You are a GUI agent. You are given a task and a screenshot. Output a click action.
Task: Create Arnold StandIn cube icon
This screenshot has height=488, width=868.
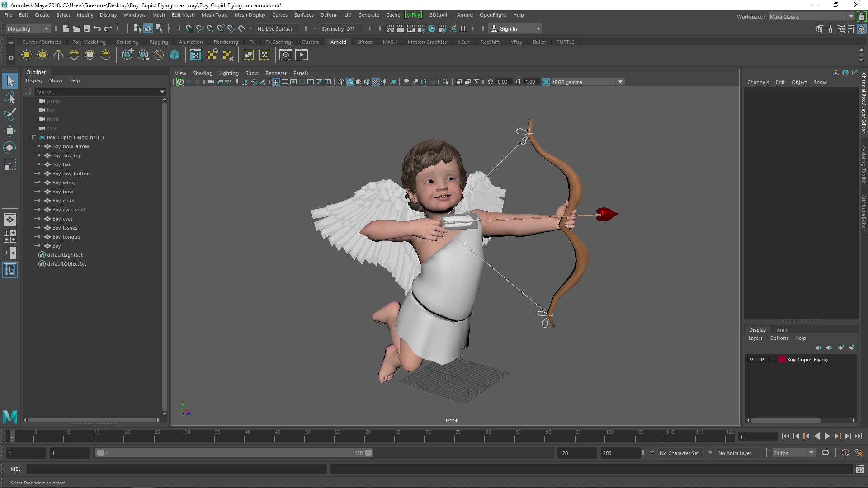(127, 55)
